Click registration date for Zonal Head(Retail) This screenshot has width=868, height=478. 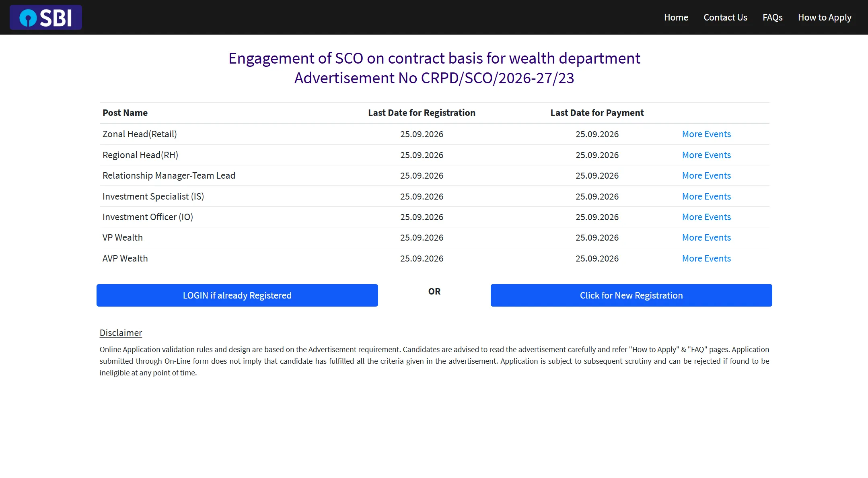(x=422, y=134)
